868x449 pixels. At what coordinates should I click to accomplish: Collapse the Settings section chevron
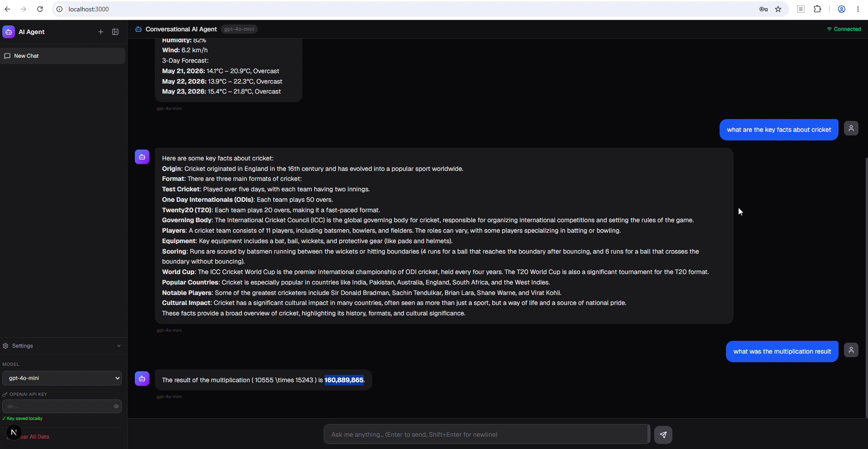119,346
